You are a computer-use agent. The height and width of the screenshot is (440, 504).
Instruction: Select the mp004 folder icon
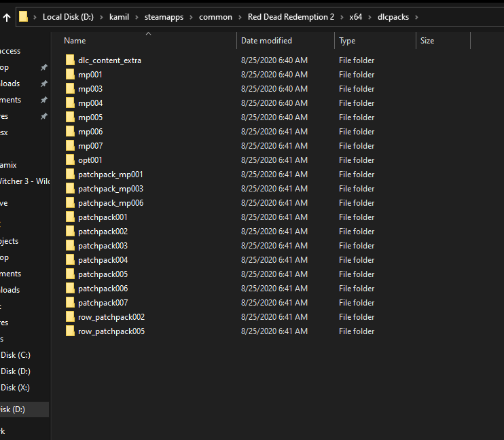click(70, 103)
